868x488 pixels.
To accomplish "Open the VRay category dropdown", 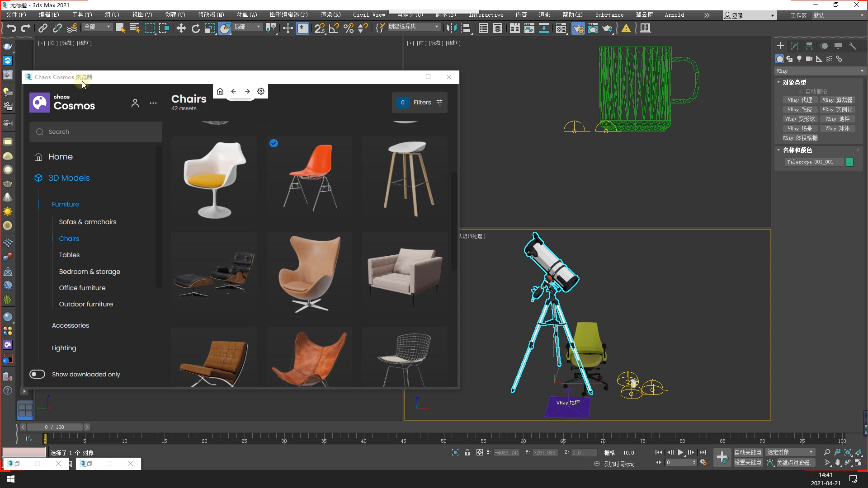I will click(x=819, y=71).
